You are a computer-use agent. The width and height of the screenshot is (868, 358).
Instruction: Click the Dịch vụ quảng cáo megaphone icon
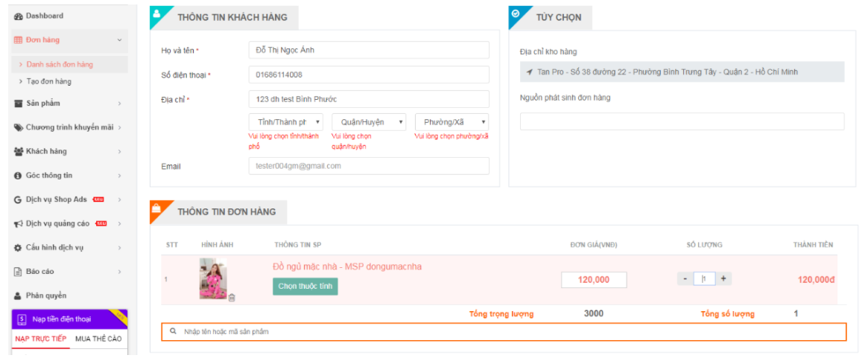click(19, 223)
